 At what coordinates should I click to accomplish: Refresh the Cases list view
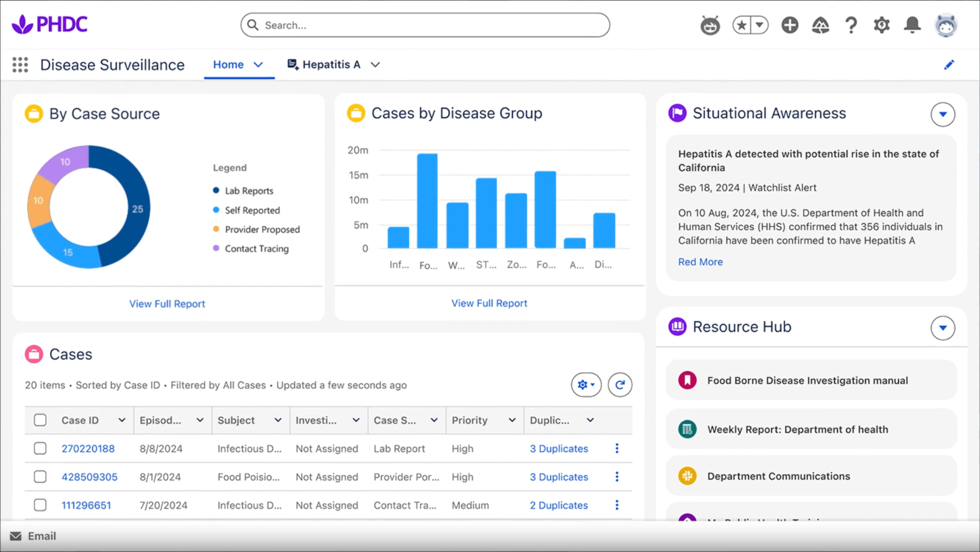point(620,385)
